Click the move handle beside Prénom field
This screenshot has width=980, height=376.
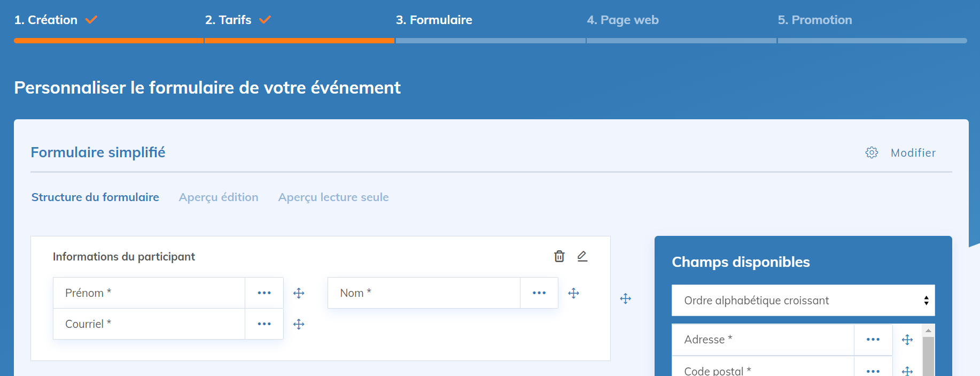[x=299, y=293]
